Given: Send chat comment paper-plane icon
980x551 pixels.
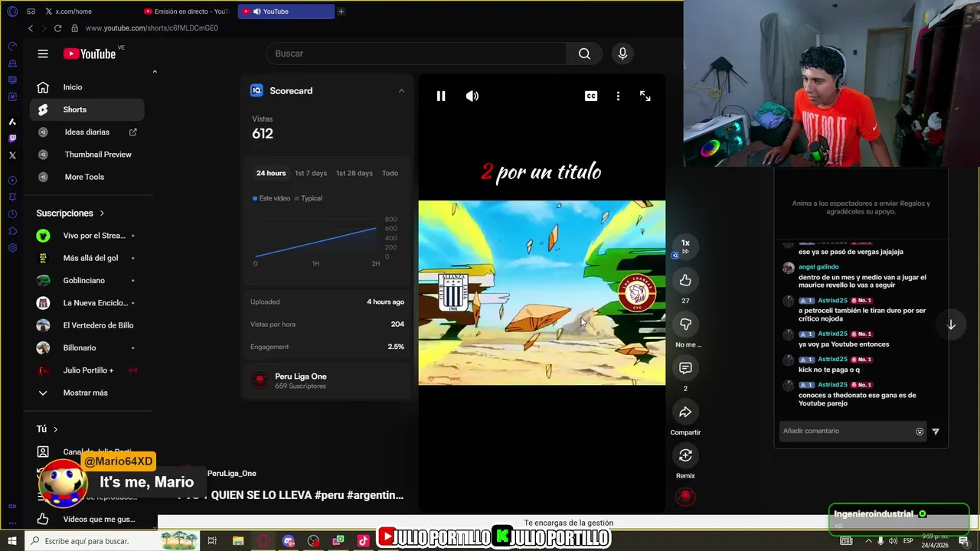Looking at the screenshot, I should click(x=936, y=432).
